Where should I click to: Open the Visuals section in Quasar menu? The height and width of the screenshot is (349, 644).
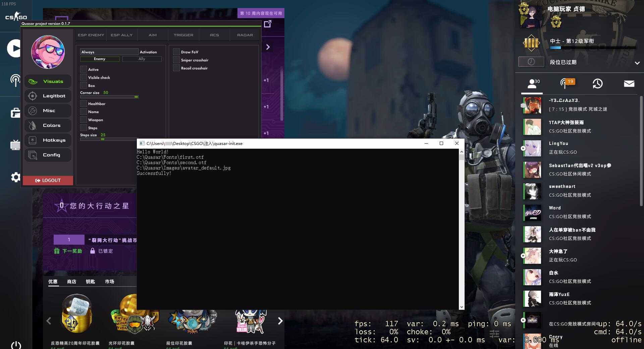pos(48,81)
